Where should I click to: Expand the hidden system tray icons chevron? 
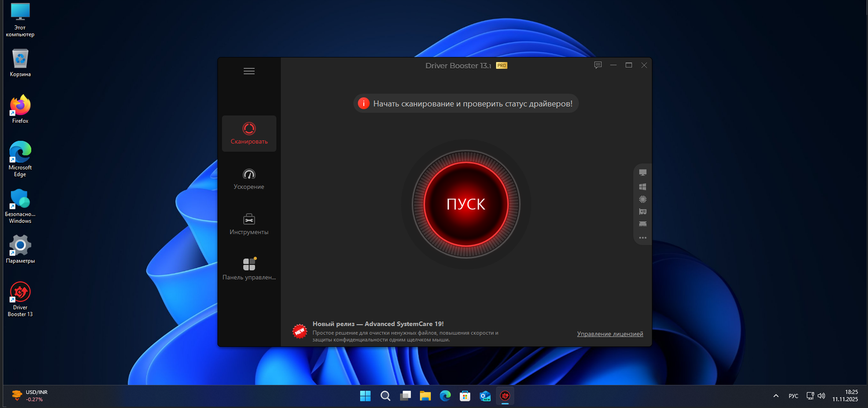click(775, 396)
